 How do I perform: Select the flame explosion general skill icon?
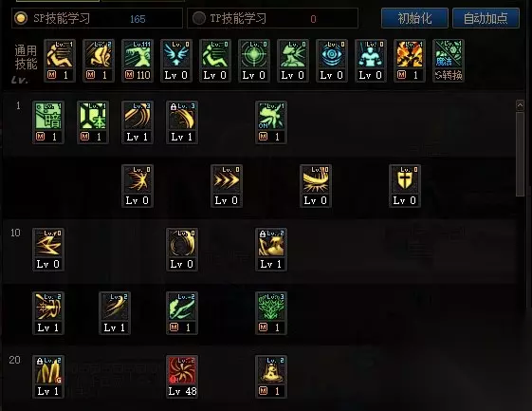[410, 61]
